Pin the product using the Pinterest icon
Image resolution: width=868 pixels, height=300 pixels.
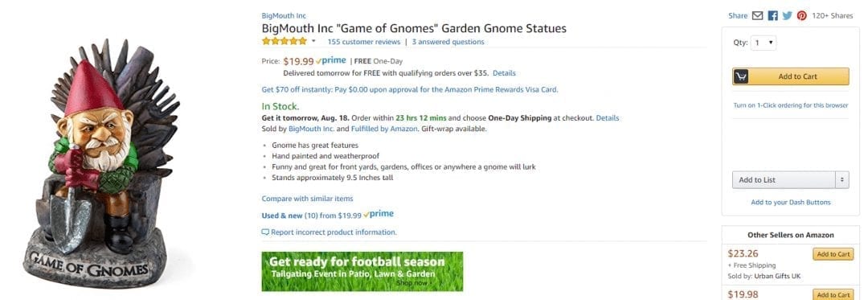click(x=801, y=15)
